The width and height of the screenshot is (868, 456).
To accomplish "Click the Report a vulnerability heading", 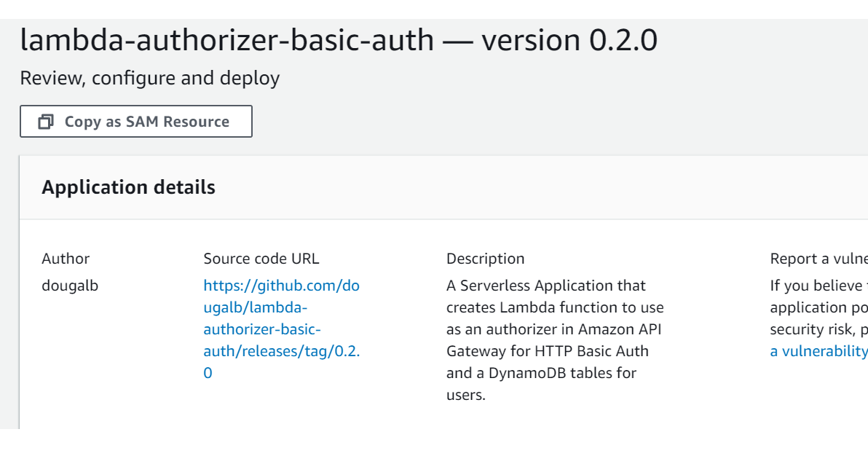I will (818, 258).
